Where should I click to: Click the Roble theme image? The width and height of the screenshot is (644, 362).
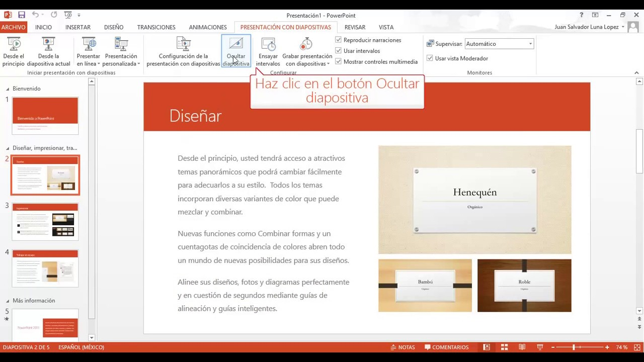[524, 286]
